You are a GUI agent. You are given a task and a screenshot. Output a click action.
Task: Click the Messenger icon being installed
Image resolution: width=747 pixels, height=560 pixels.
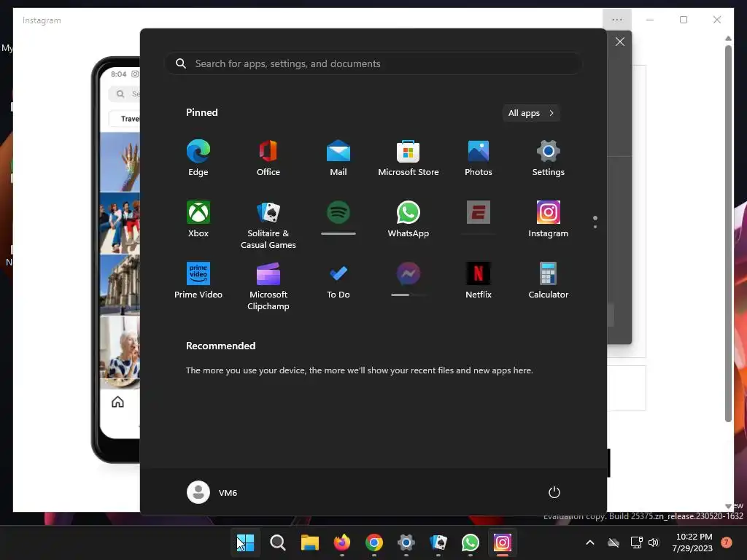(409, 274)
